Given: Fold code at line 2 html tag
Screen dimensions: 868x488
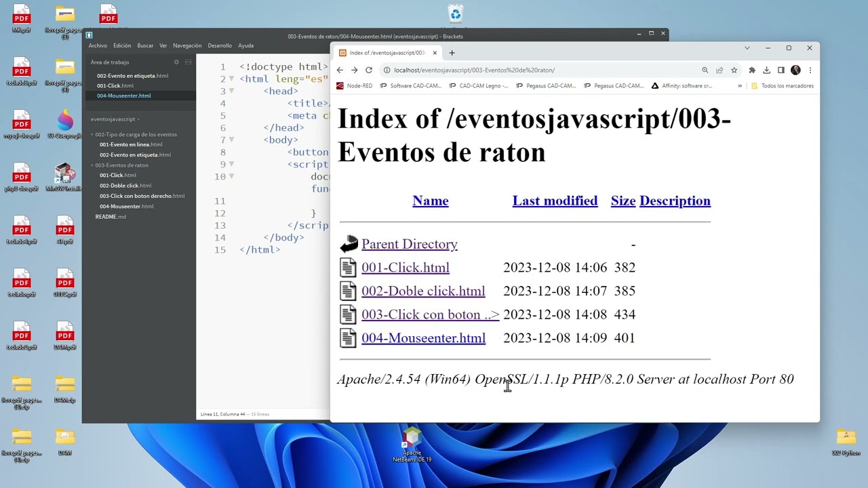Looking at the screenshot, I should click(231, 79).
